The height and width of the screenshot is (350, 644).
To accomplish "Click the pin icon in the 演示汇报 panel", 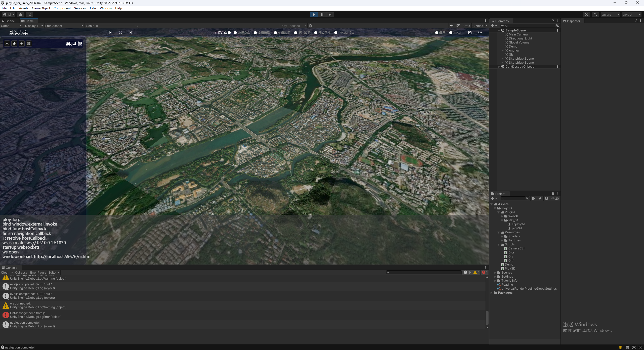I will point(14,43).
